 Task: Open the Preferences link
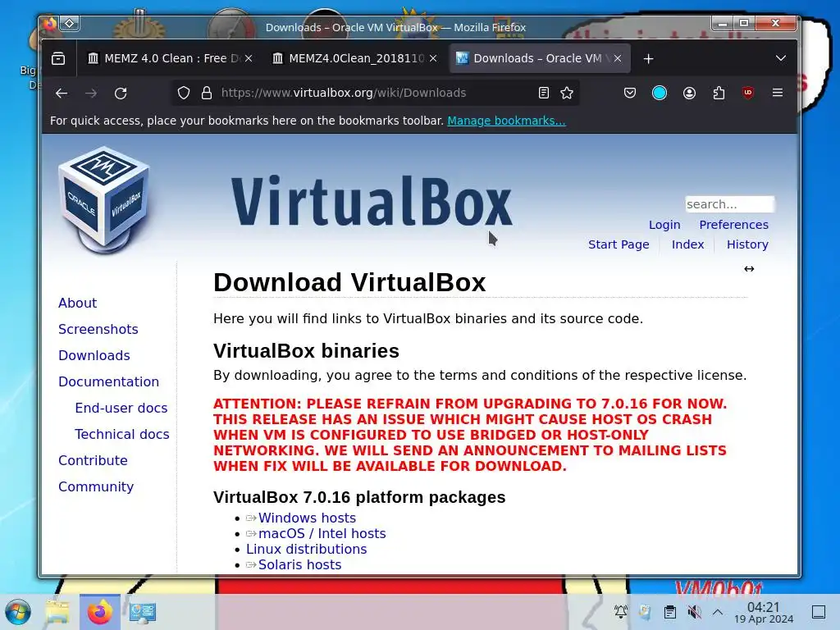point(733,225)
